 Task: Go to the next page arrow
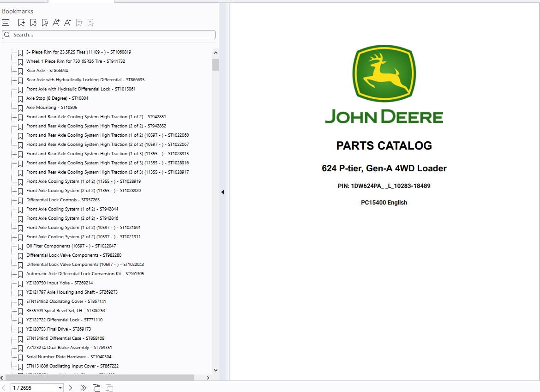coord(70,388)
